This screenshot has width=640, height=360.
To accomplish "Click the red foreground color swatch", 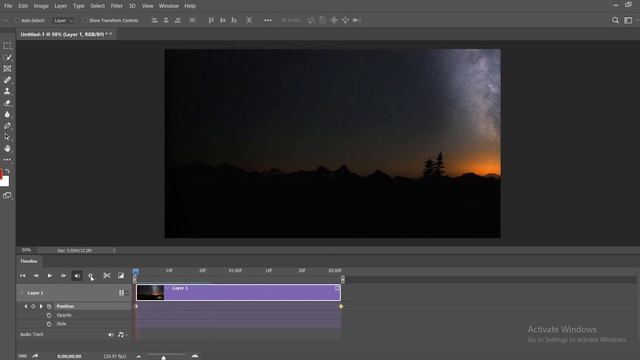I will (1, 173).
